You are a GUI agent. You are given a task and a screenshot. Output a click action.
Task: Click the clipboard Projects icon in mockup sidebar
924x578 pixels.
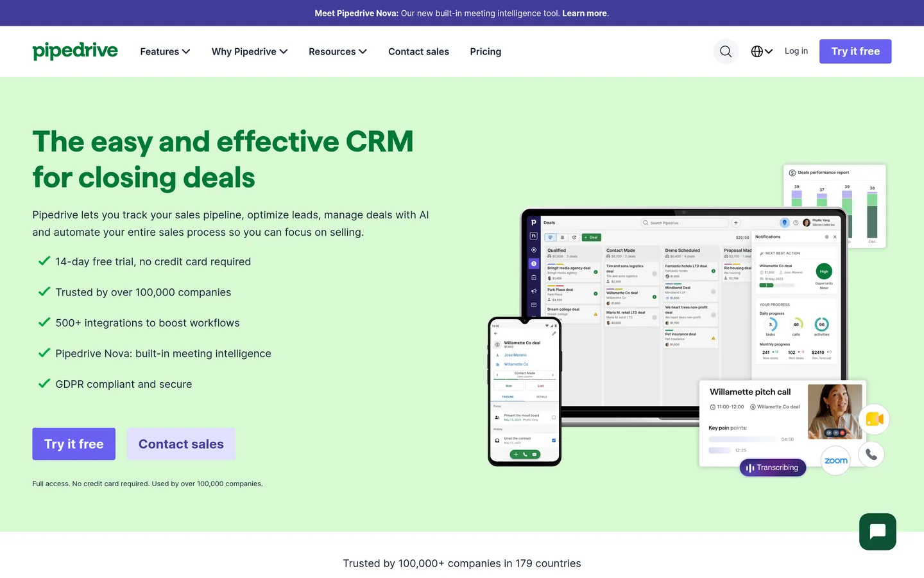[534, 277]
